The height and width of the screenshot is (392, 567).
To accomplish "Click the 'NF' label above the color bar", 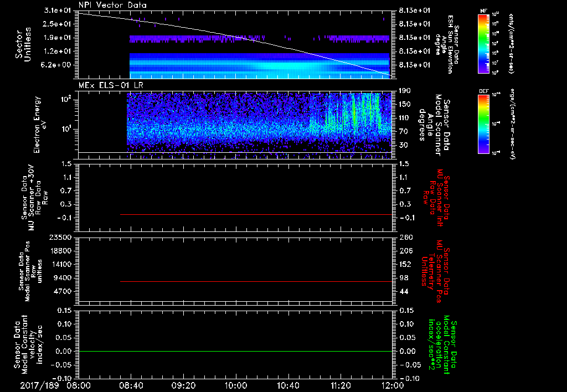I will (x=483, y=11).
